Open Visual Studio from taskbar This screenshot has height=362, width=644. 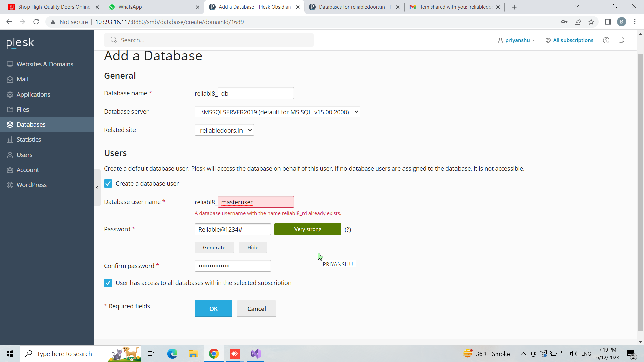[255, 354]
